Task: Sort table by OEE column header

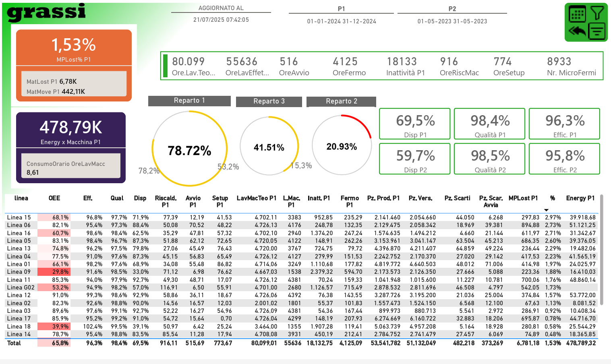Action: click(54, 198)
